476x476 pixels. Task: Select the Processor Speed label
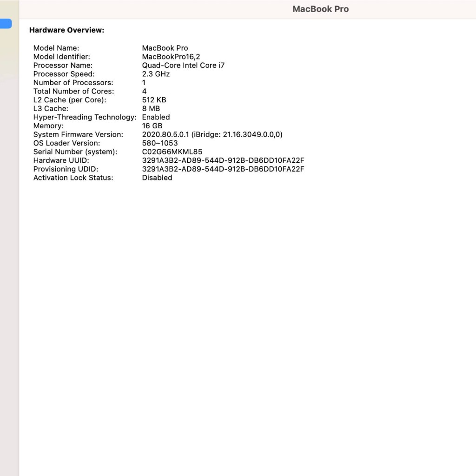click(64, 74)
